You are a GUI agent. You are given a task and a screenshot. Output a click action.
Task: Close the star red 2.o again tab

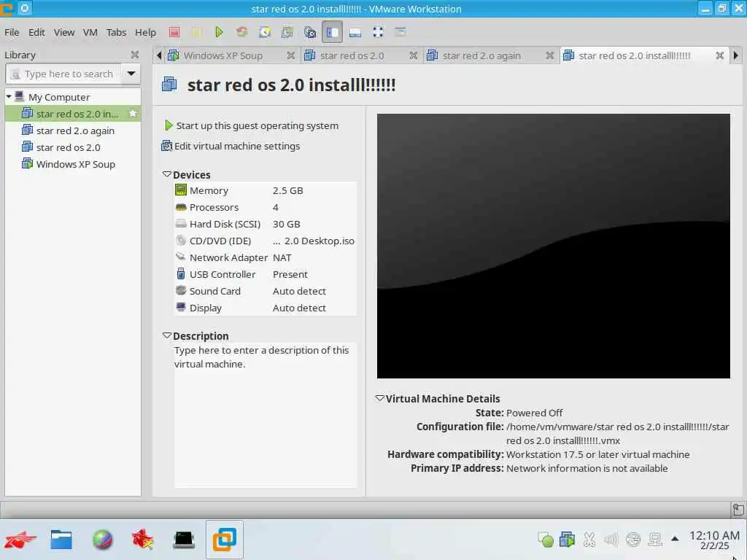click(550, 55)
